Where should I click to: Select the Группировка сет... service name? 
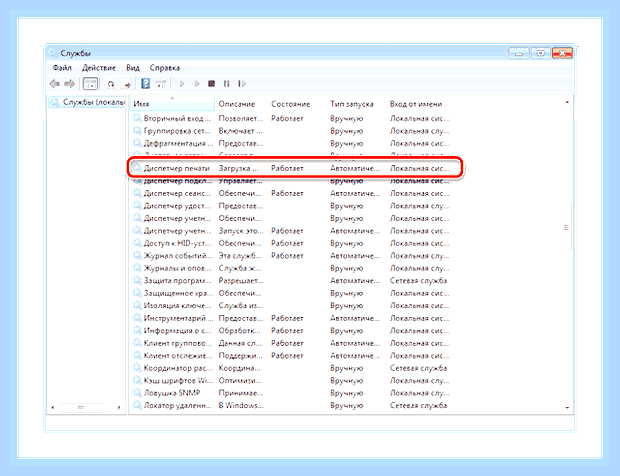tap(177, 131)
